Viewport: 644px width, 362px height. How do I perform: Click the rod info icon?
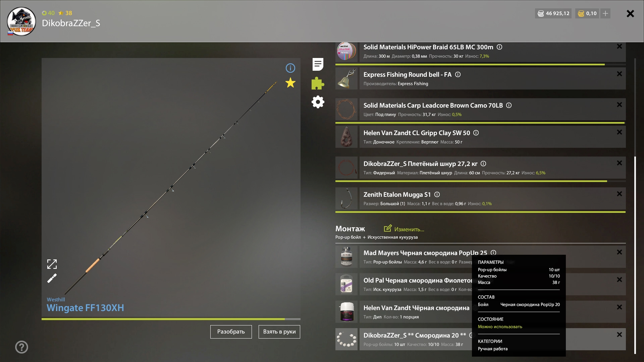click(290, 68)
